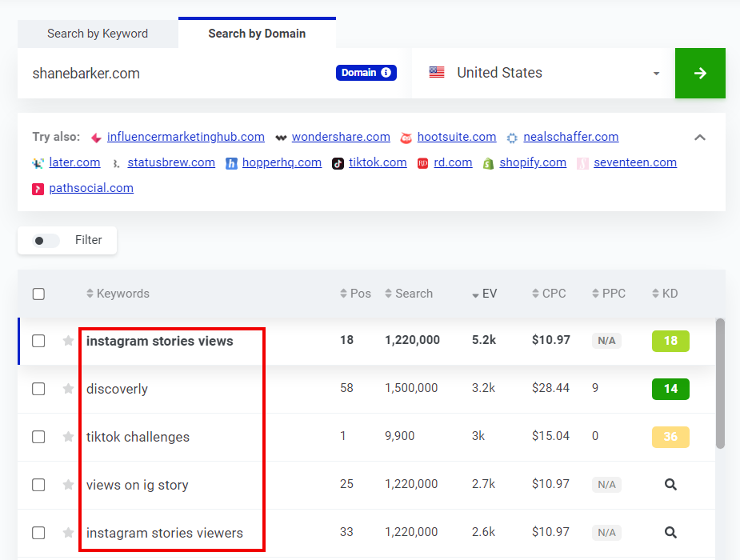Click the 'discoverly' keyword text
The image size is (740, 560).
coord(117,389)
